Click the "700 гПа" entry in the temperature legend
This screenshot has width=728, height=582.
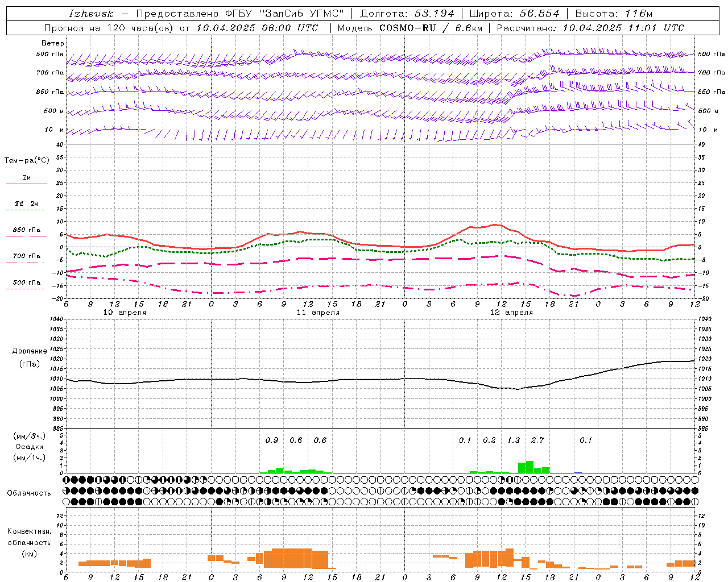tap(27, 256)
